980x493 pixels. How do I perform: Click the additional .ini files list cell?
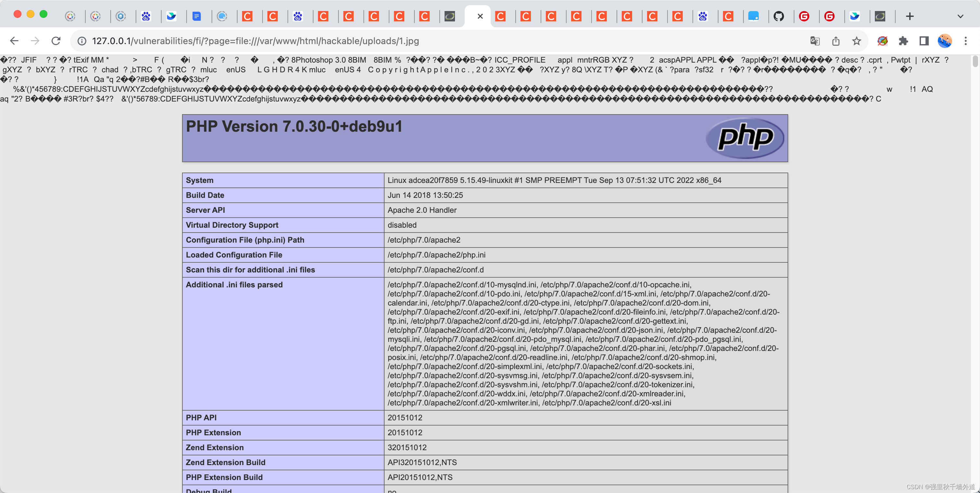click(586, 343)
